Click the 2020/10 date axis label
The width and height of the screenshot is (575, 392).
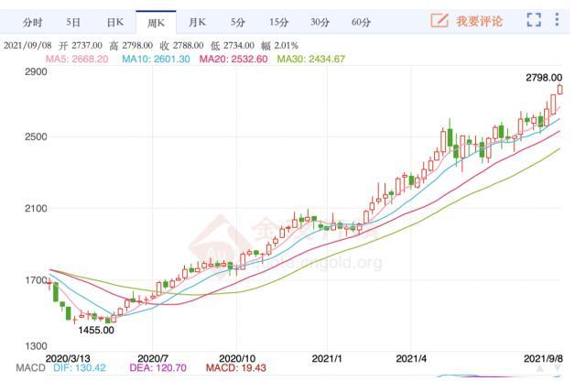click(237, 358)
